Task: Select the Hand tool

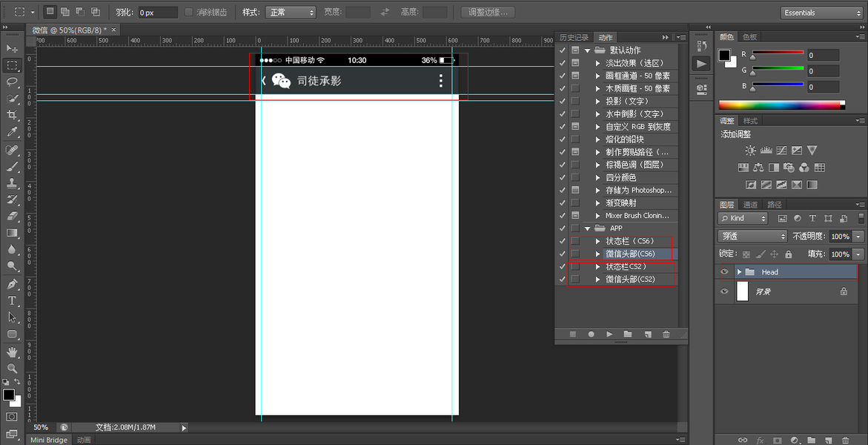Action: click(12, 352)
